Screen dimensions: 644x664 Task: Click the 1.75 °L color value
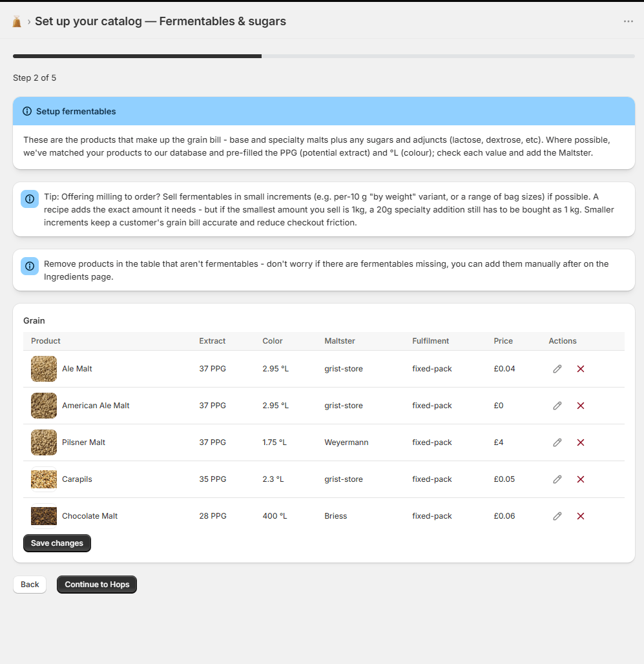click(x=275, y=442)
